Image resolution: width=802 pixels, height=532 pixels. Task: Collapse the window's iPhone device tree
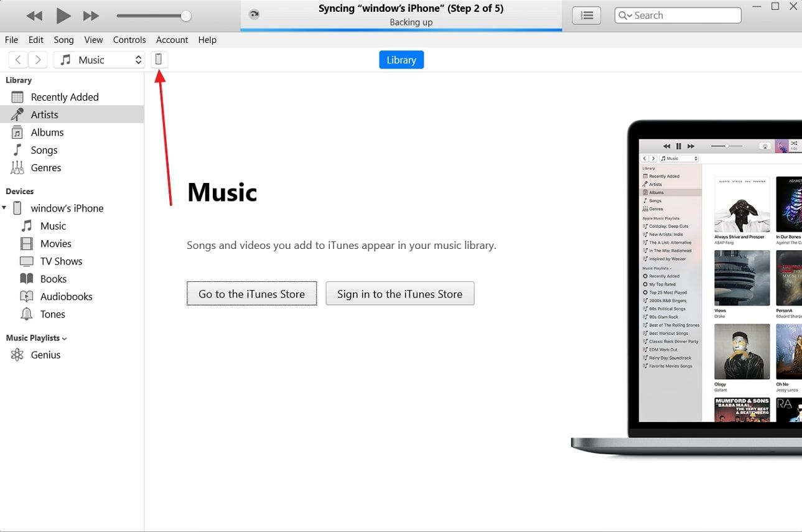point(5,208)
